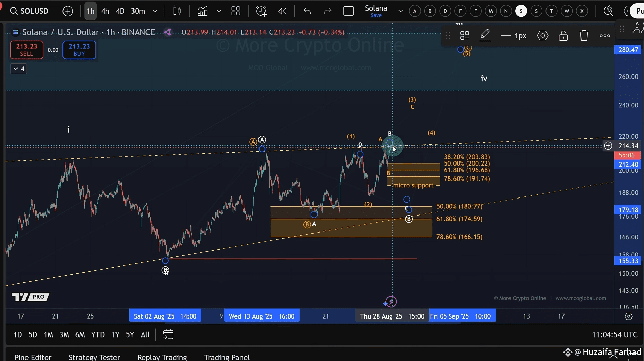The width and height of the screenshot is (644, 361).
Task: Switch to watchlist symbol W
Action: [567, 11]
